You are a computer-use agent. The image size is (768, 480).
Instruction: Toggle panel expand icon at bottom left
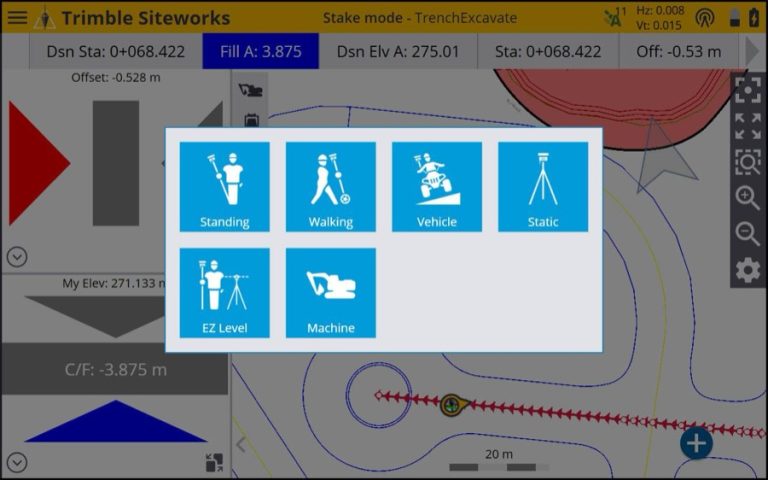[214, 462]
